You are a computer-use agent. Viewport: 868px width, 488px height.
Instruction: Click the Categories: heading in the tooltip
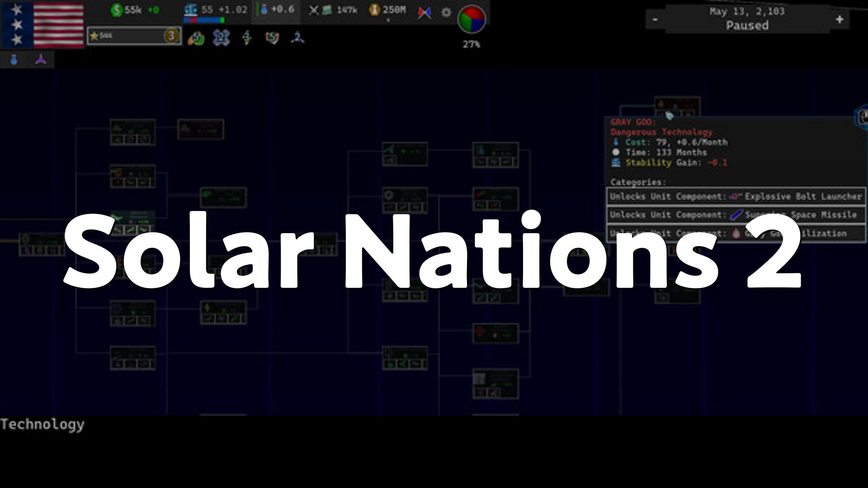(638, 182)
